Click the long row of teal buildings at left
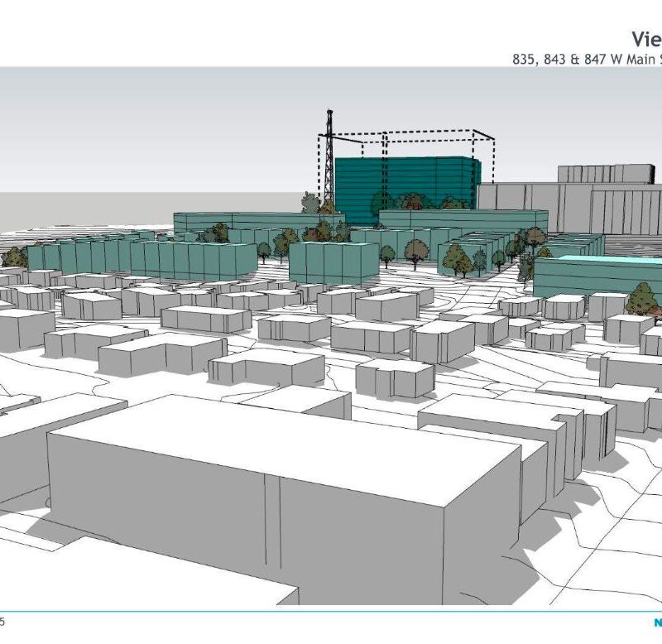Image resolution: width=662 pixels, height=644 pixels. [x=141, y=258]
